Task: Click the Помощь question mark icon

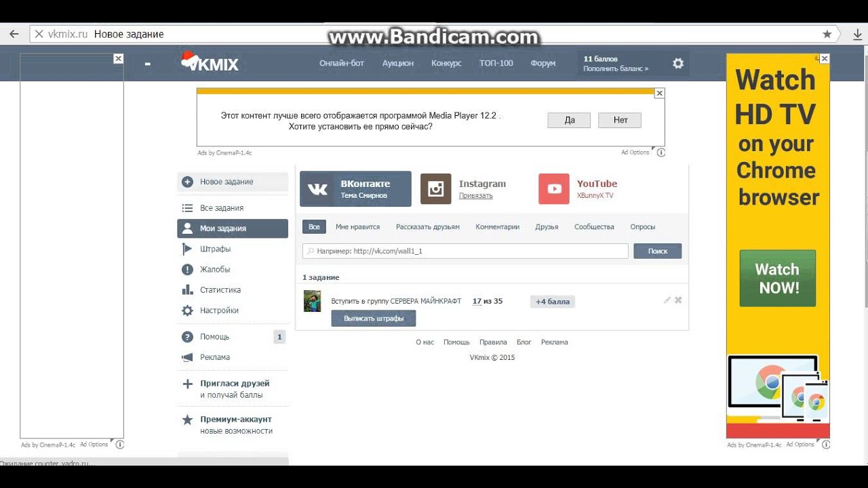Action: pos(187,337)
